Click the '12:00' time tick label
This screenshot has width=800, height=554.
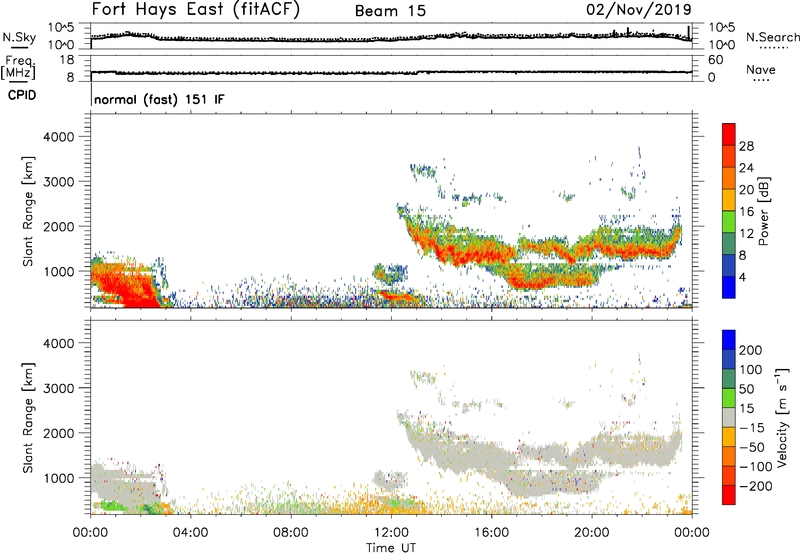[391, 533]
